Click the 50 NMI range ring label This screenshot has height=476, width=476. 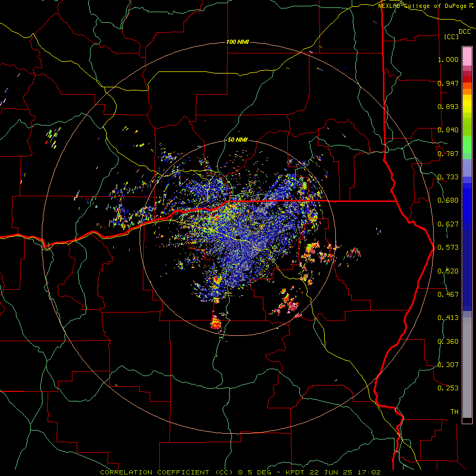(237, 140)
